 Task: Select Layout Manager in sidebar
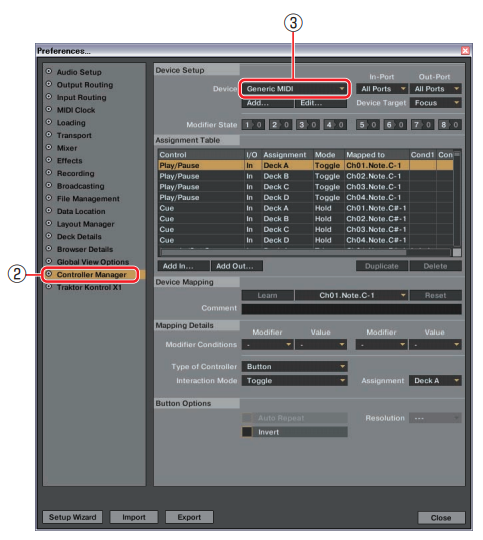click(x=85, y=224)
